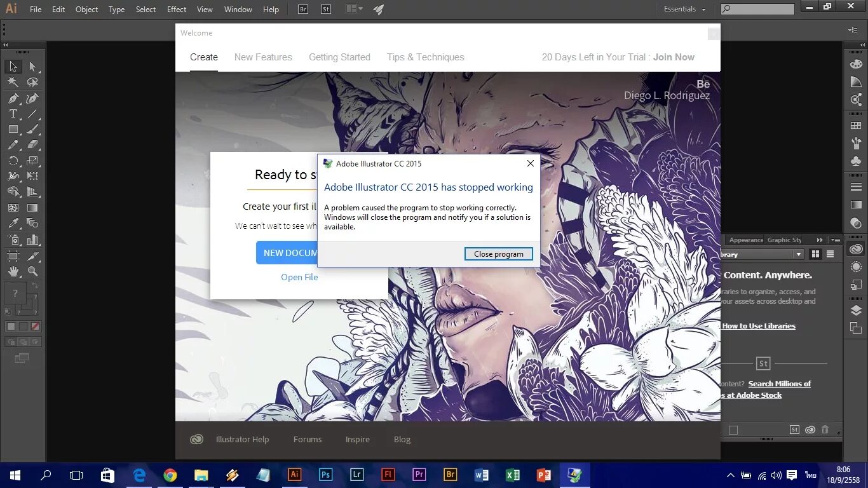Open the Appearance panel menu
Image resolution: width=868 pixels, height=488 pixels.
pyautogui.click(x=836, y=240)
